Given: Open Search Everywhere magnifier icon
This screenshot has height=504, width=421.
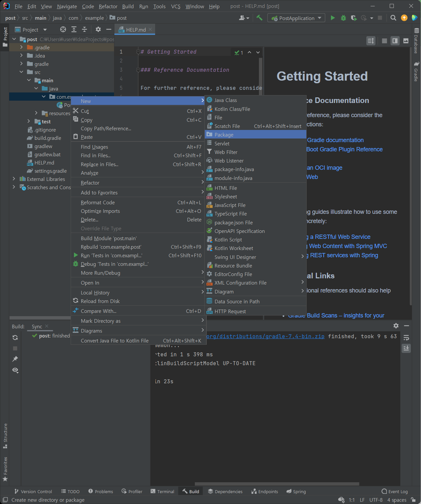Looking at the screenshot, I should tap(393, 18).
